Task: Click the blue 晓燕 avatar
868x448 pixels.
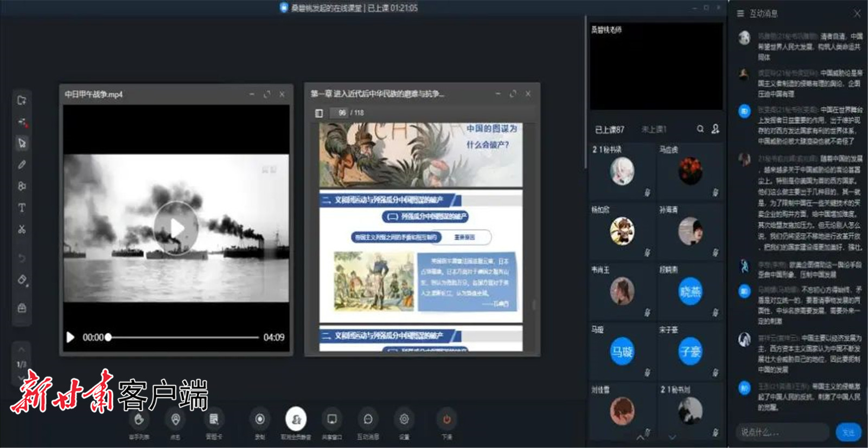Action: [691, 292]
